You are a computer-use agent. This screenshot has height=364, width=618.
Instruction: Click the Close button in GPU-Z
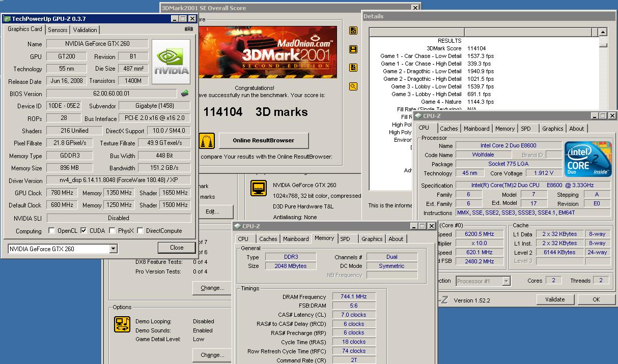(177, 248)
